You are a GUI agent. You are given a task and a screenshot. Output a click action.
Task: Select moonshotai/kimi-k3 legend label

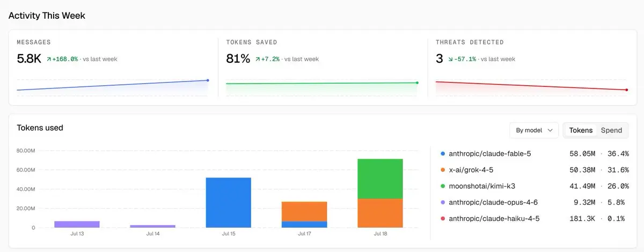[x=482, y=186]
